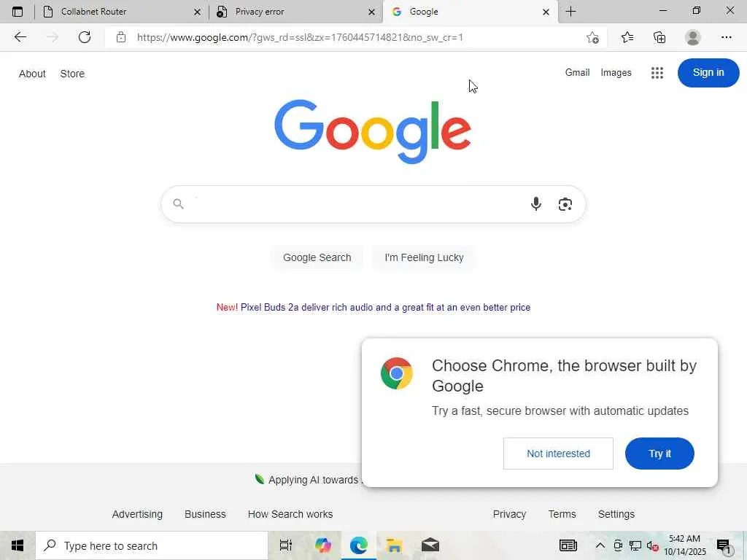Open tab actions menu button
Viewport: 747px width, 560px height.
coord(18,12)
